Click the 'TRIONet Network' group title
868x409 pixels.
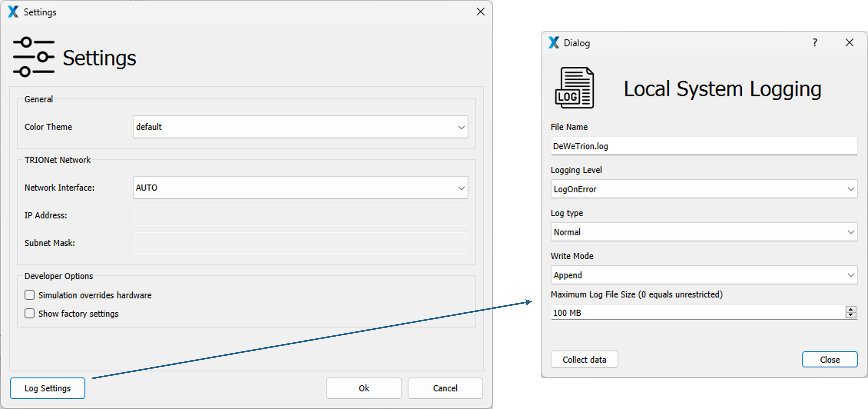pos(57,160)
